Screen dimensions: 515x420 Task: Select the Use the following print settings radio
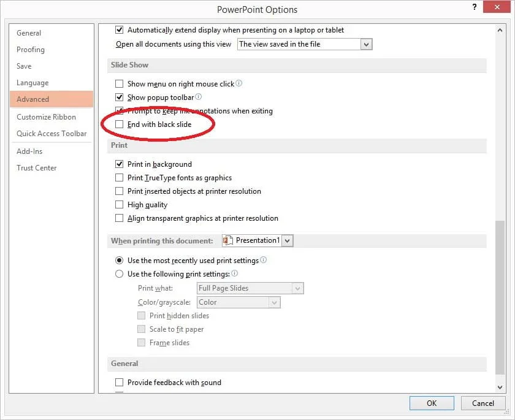point(120,273)
